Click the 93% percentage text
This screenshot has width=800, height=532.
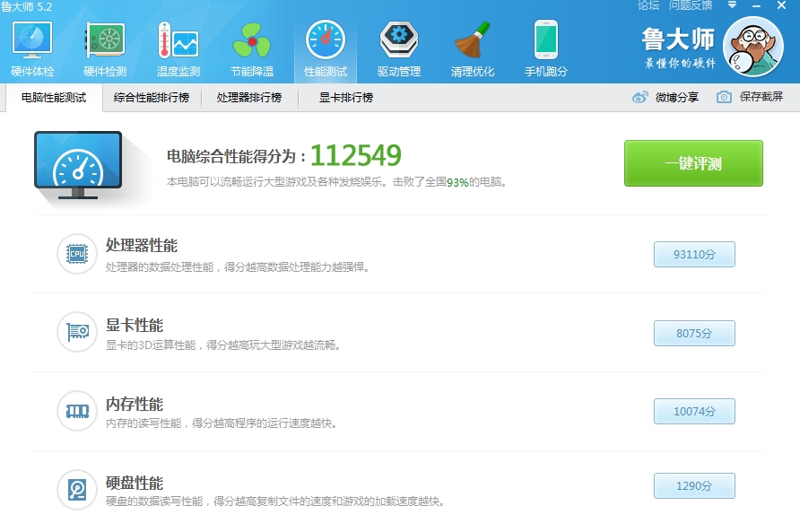[457, 182]
